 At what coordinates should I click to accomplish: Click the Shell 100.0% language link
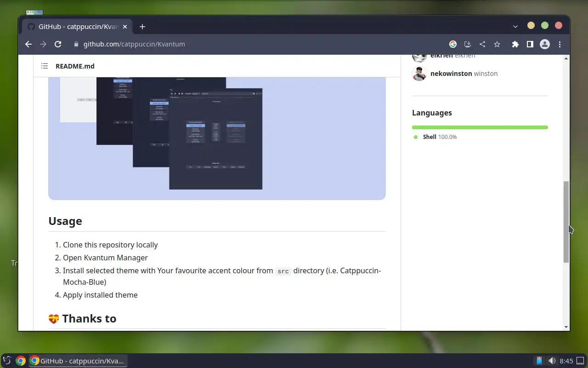435,137
